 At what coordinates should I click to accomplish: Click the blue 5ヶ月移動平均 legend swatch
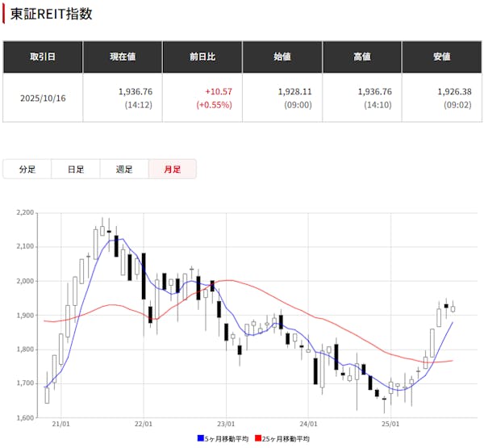(x=200, y=438)
